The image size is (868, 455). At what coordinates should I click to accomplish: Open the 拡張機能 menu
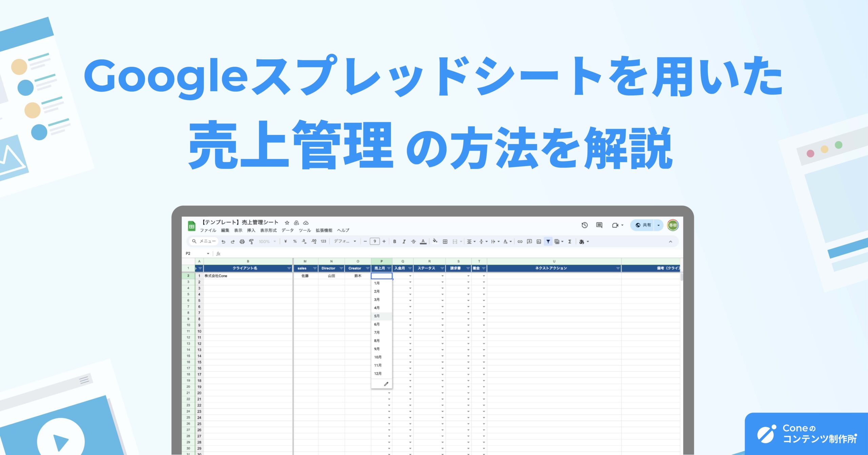[x=324, y=230]
